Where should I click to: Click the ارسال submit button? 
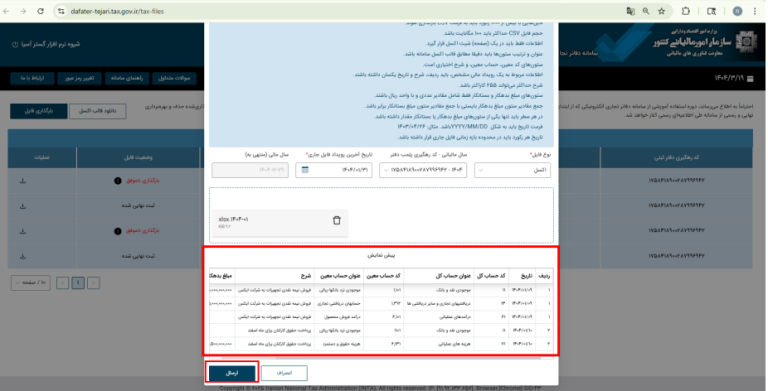(x=232, y=373)
